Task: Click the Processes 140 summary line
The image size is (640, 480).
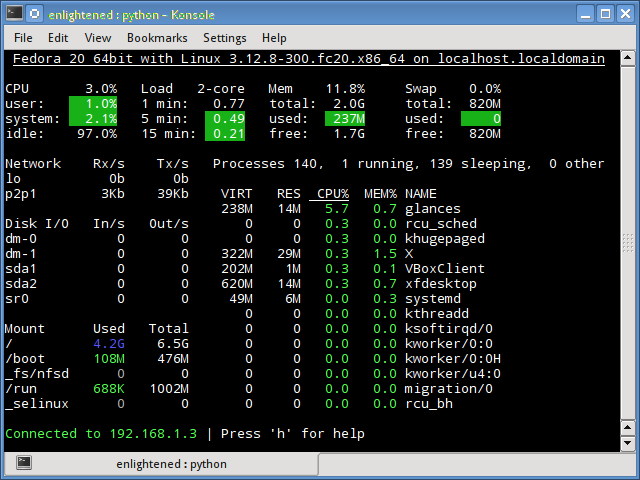Action: (x=409, y=164)
